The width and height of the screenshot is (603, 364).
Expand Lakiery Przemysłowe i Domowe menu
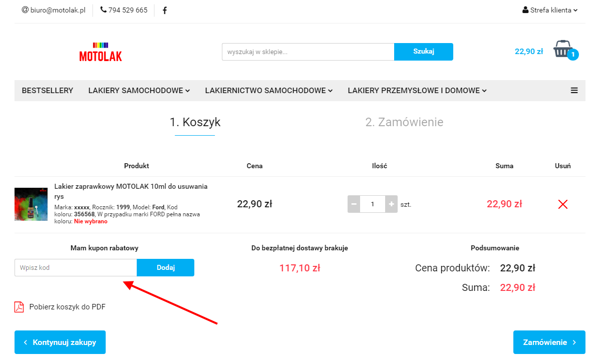pyautogui.click(x=417, y=91)
